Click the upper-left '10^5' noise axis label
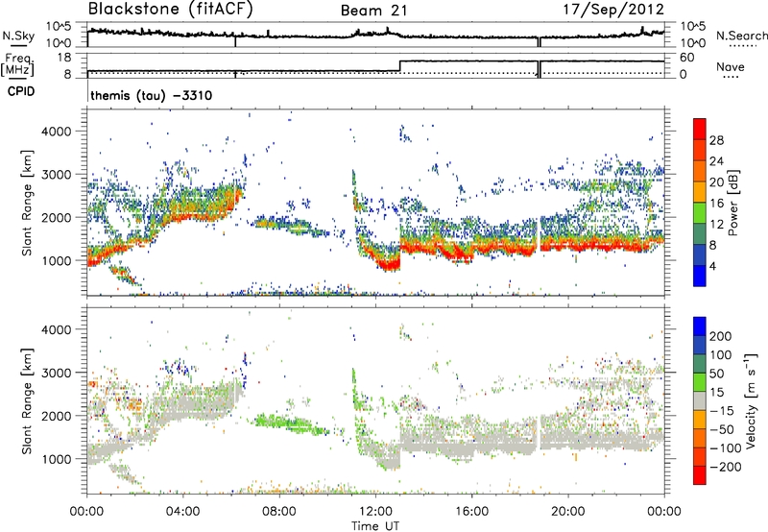 [59, 26]
